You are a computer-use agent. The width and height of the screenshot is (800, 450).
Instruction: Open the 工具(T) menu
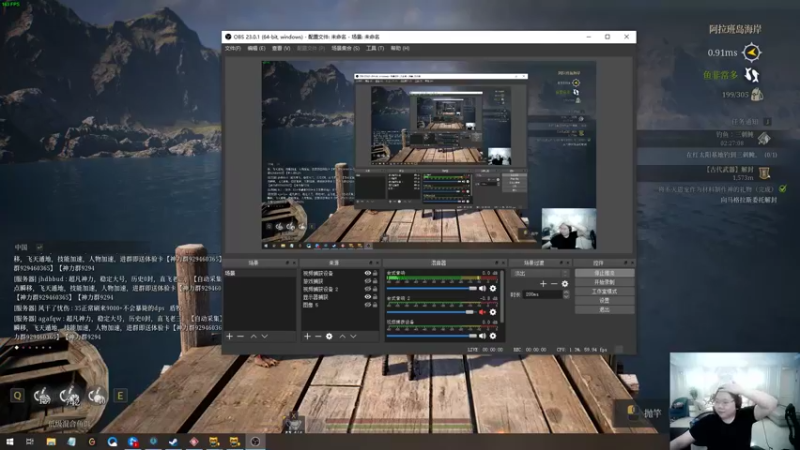click(375, 48)
